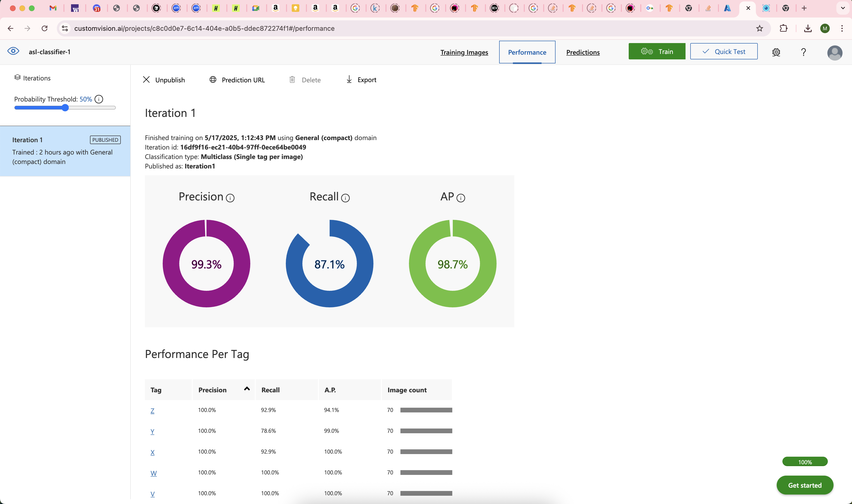
Task: Sort table by Precision column arrow
Action: [x=247, y=389]
